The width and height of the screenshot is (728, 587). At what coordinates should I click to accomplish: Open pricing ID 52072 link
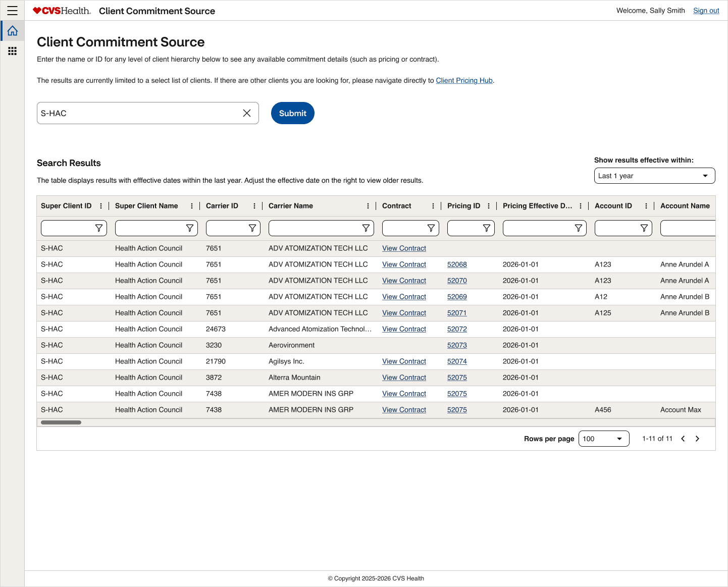tap(457, 329)
